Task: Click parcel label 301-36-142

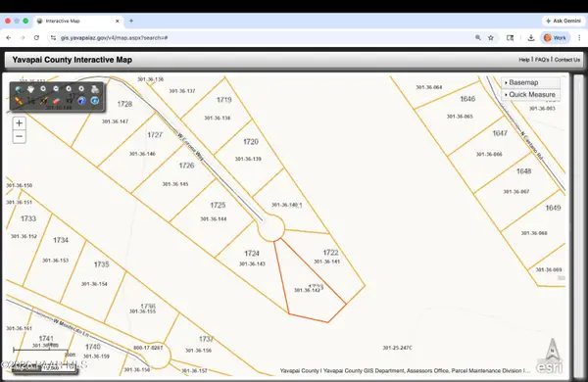Action: coord(307,290)
